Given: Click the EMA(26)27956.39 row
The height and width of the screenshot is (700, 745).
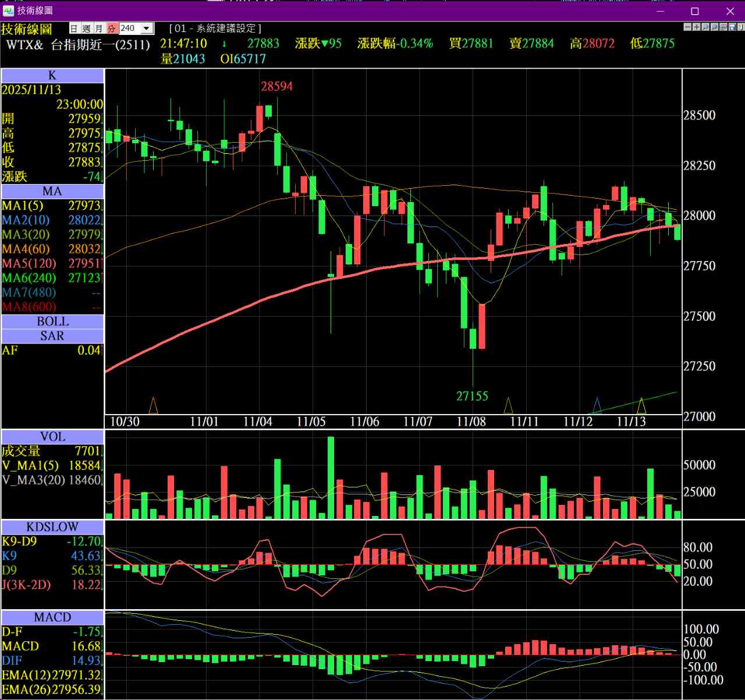Looking at the screenshot, I should tap(52, 690).
